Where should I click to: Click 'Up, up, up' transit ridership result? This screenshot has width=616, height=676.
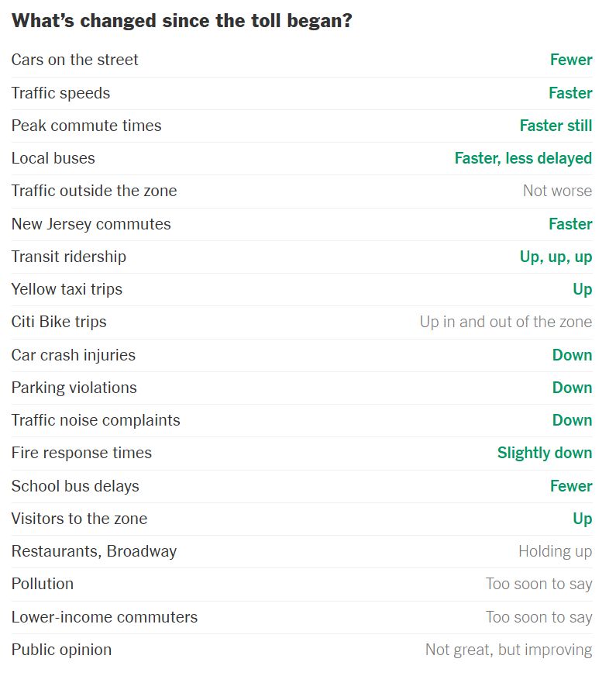pyautogui.click(x=556, y=257)
